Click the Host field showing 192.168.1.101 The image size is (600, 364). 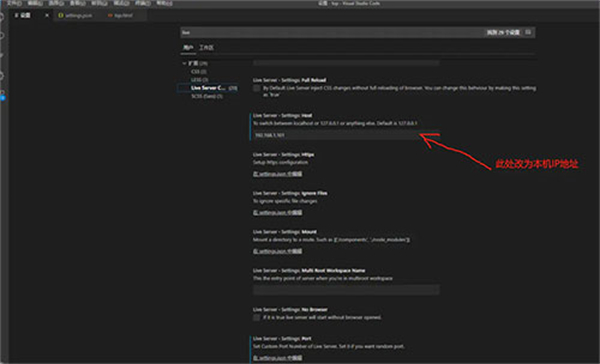coord(346,135)
